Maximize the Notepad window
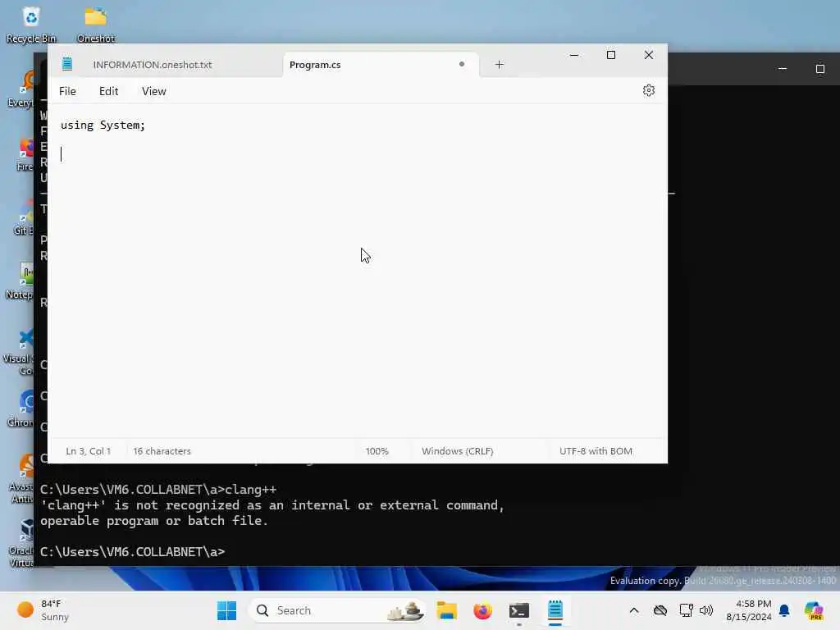Image resolution: width=840 pixels, height=630 pixels. (x=610, y=55)
